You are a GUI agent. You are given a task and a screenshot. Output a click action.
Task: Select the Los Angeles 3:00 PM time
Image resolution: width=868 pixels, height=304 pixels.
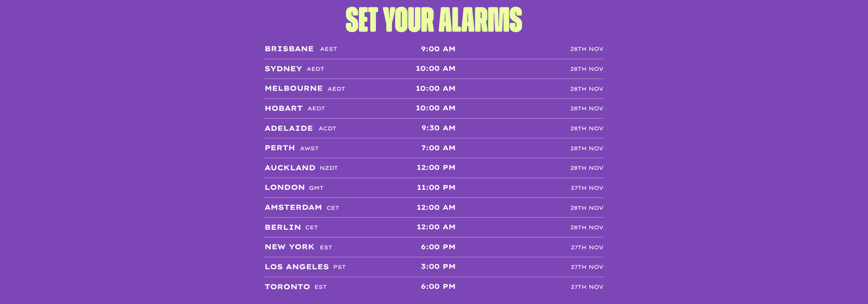[x=438, y=267]
